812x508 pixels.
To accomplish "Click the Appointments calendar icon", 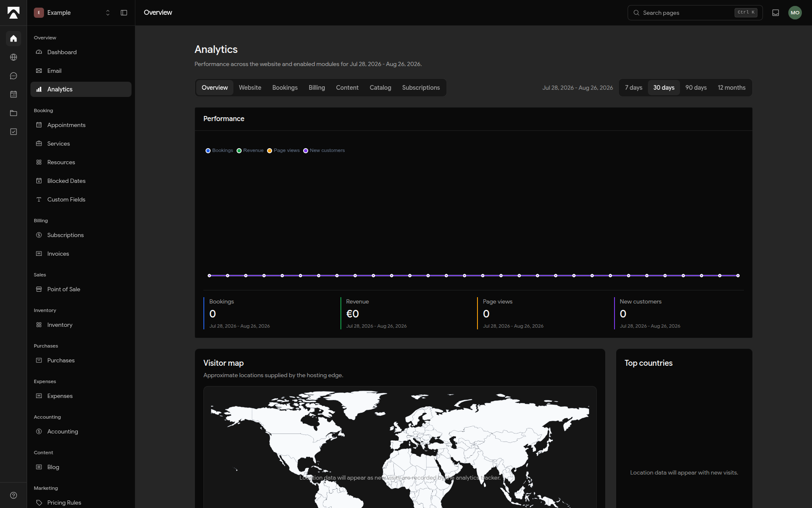I will click(x=39, y=125).
